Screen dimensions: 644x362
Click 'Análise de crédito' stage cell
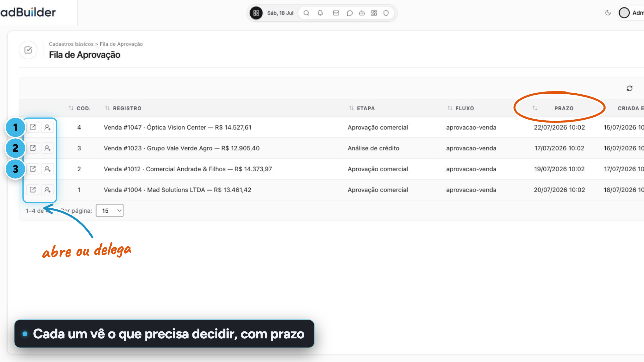tap(374, 148)
